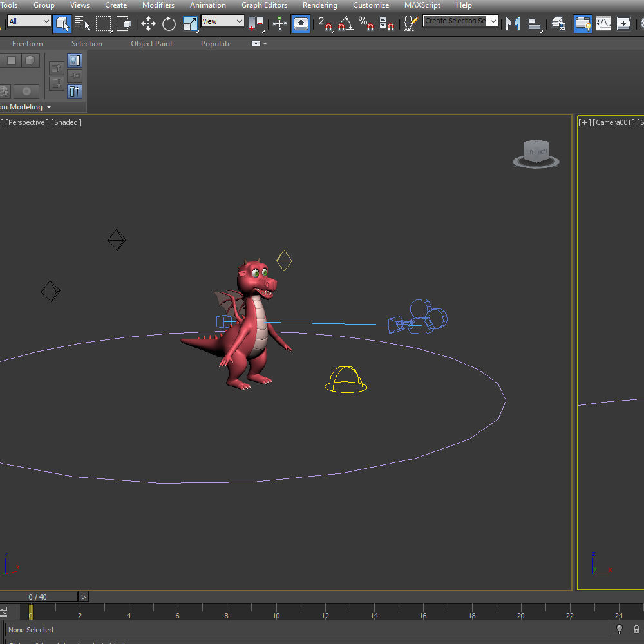Open the Create menu

[x=116, y=5]
